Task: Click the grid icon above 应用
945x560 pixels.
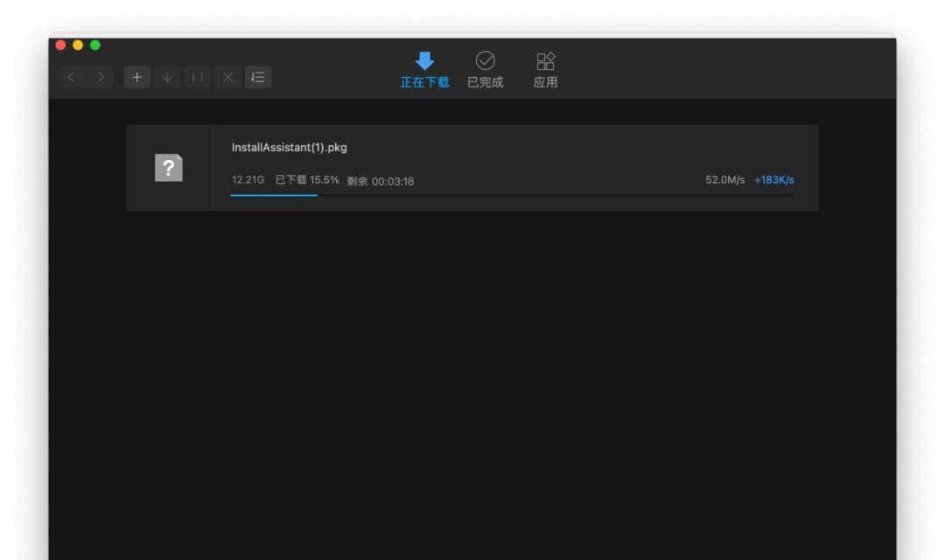Action: (545, 59)
